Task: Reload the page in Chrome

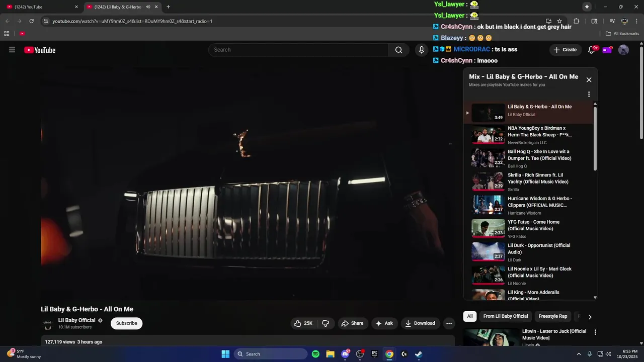Action: 31,21
